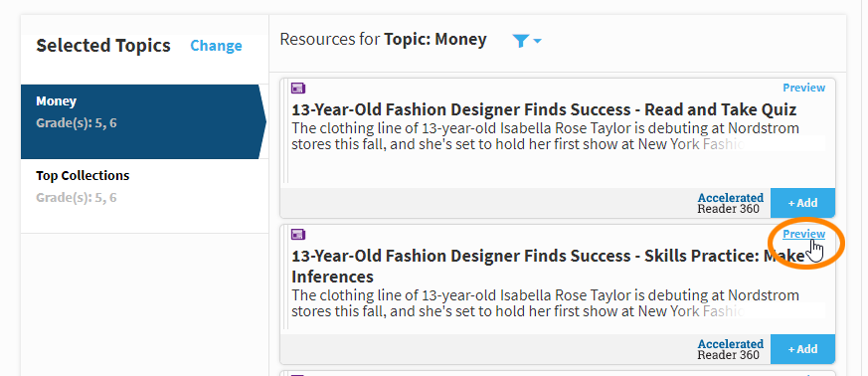Expand the filter dropdown caret beside the funnel
Viewport: 868px width, 376px height.
point(537,41)
